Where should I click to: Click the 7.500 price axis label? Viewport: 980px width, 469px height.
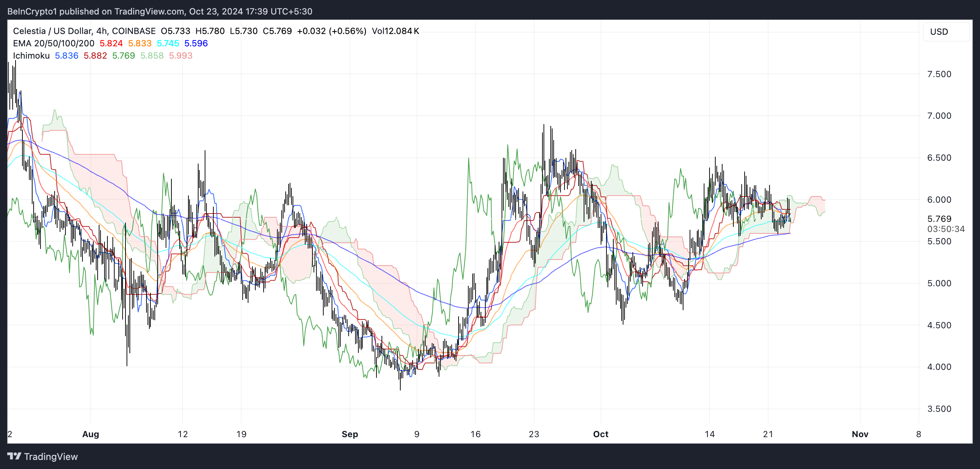point(939,74)
